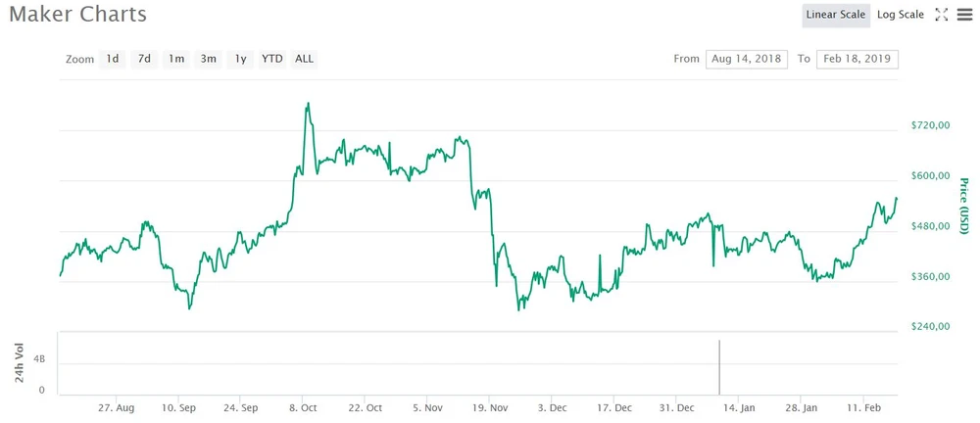The height and width of the screenshot is (423, 980).
Task: Click the 24 Sep x-axis label
Action: pos(240,407)
